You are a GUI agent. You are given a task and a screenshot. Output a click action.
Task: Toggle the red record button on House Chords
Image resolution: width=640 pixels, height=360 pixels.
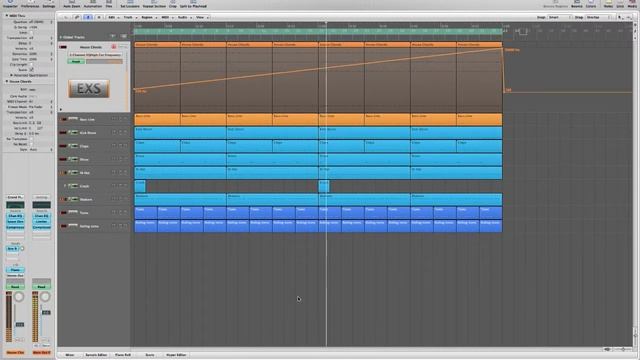(114, 47)
